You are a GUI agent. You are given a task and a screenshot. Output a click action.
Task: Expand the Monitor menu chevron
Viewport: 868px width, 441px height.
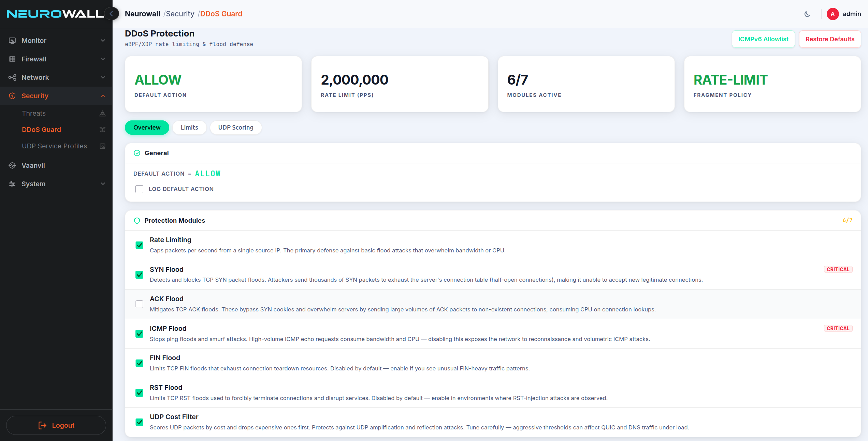click(103, 41)
